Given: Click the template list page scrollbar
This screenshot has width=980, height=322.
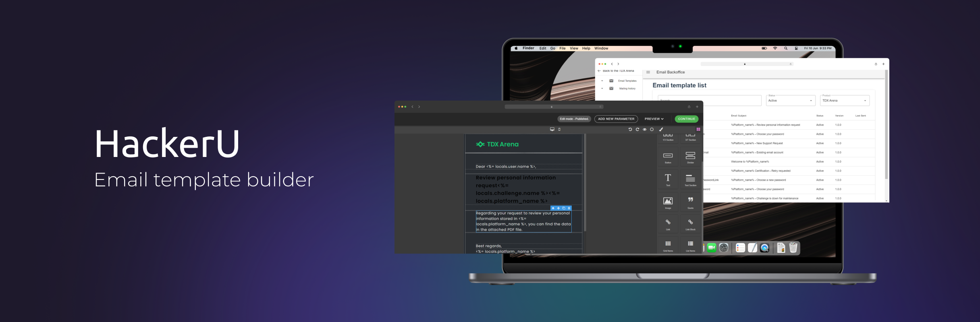Looking at the screenshot, I should (x=886, y=125).
